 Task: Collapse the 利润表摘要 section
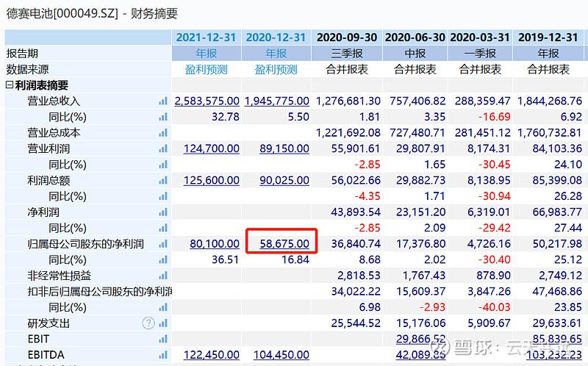10,85
